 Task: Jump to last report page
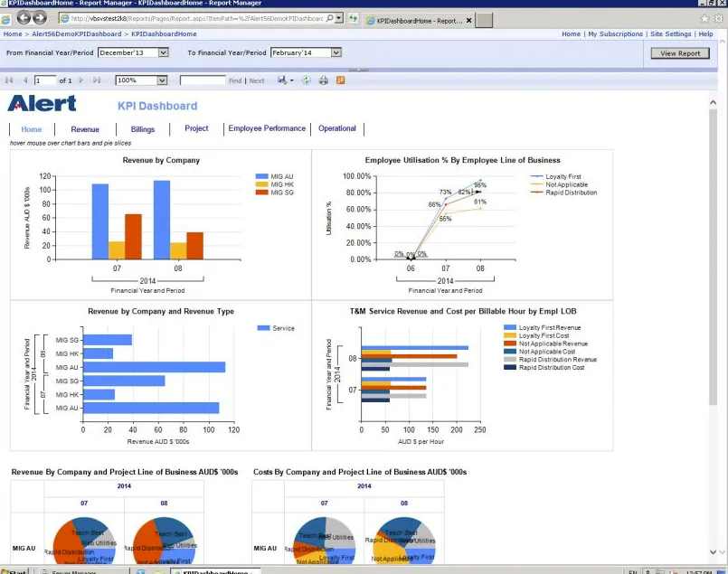coord(97,80)
